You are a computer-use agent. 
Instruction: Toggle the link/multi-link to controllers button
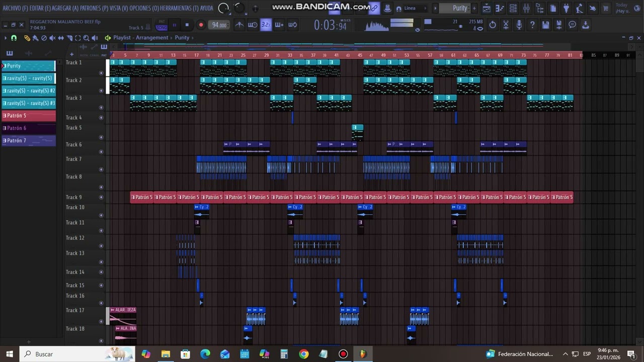click(x=374, y=8)
